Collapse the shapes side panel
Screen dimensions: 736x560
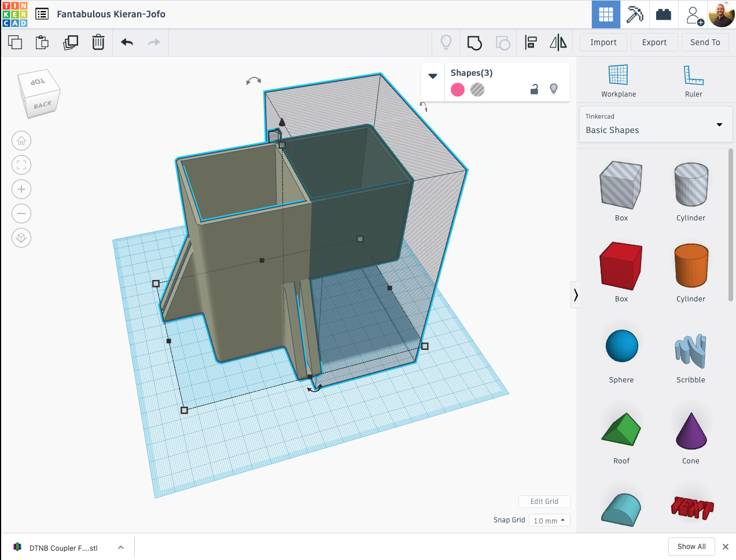pyautogui.click(x=575, y=295)
